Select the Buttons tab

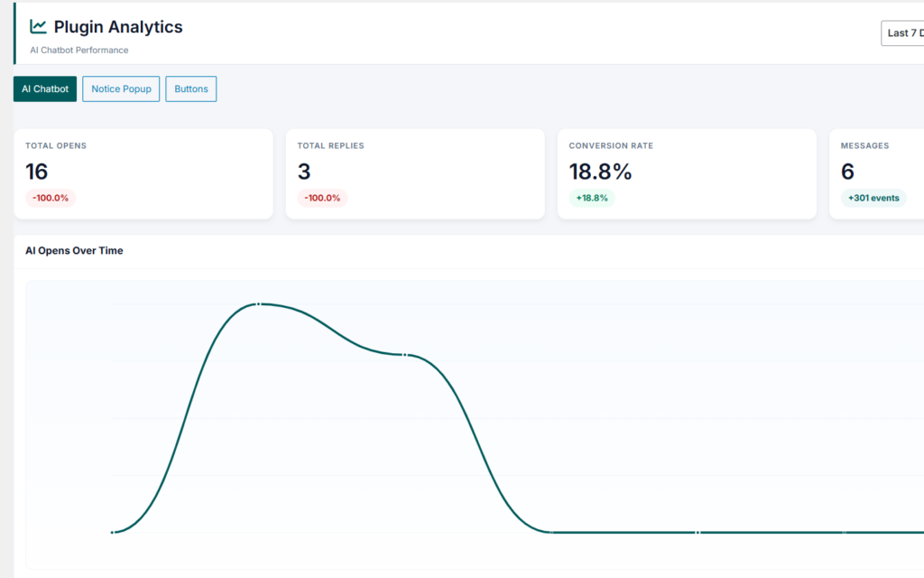click(191, 89)
